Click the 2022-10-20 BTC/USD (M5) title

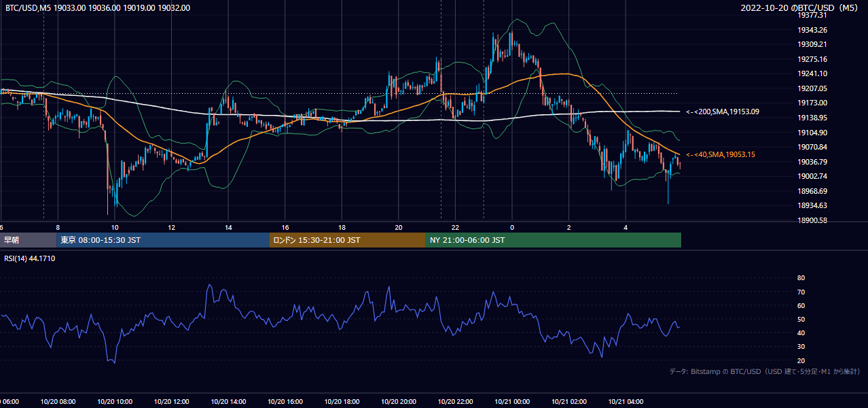point(801,8)
